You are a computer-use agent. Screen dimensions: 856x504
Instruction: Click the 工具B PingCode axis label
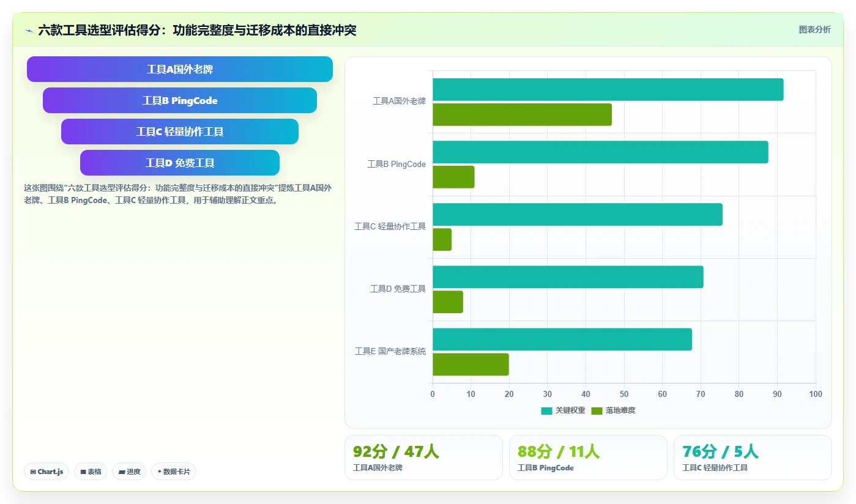[396, 164]
